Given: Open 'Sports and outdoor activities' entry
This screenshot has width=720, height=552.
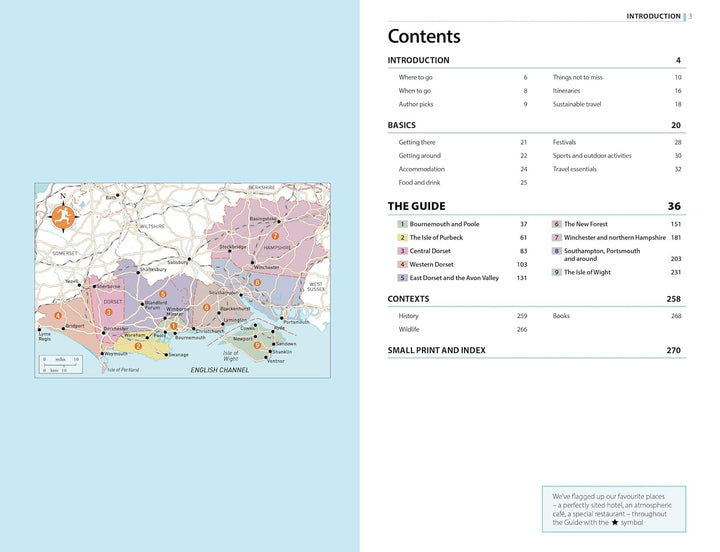Looking at the screenshot, I should coord(592,156).
